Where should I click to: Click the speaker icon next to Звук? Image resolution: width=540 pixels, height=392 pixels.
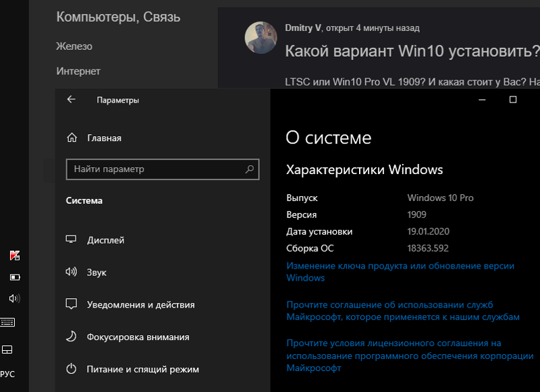[x=72, y=272]
